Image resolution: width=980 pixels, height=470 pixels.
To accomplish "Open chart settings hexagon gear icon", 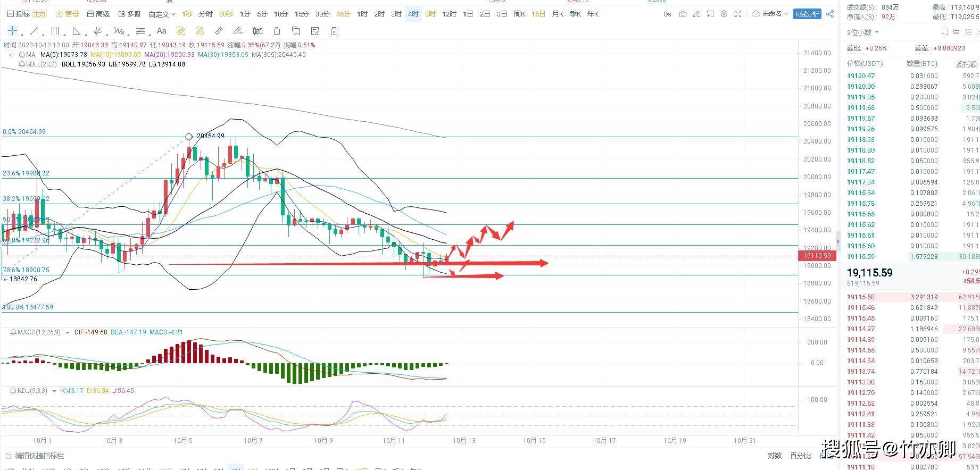I will click(724, 14).
